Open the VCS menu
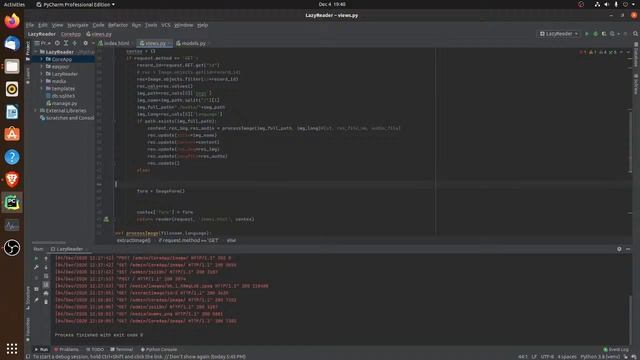Screen dimensions: 640x360 [166, 25]
